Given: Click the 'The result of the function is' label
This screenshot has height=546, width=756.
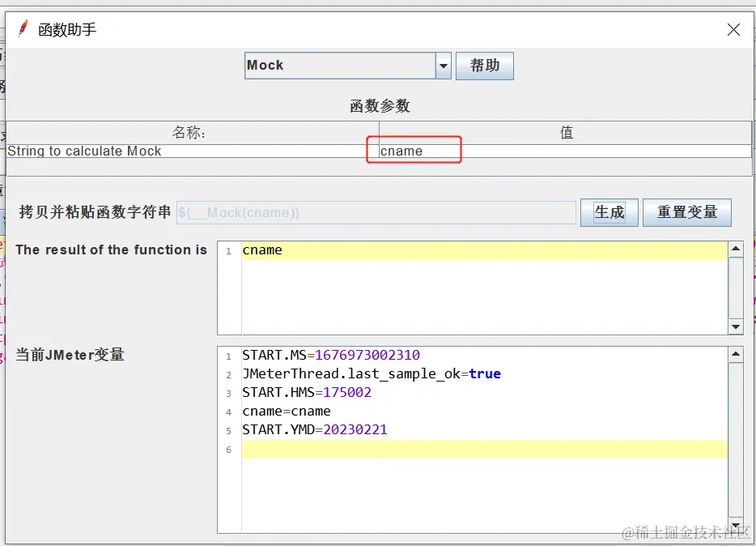Looking at the screenshot, I should pos(111,250).
